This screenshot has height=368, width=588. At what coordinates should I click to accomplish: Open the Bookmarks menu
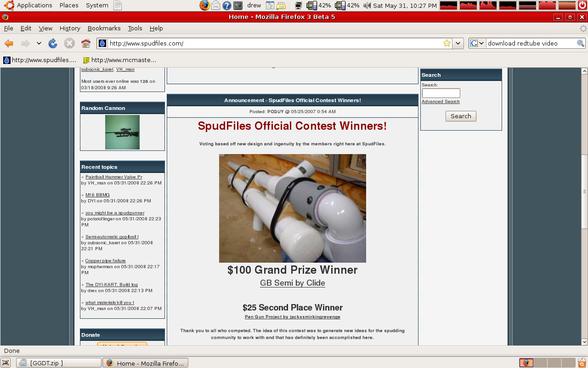104,28
